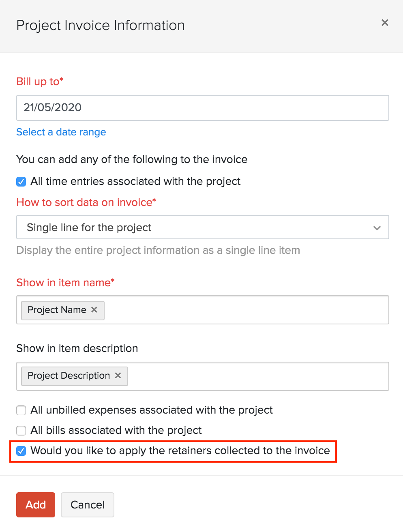Expand the Single line for the project selector
The image size is (403, 532).
pos(203,227)
